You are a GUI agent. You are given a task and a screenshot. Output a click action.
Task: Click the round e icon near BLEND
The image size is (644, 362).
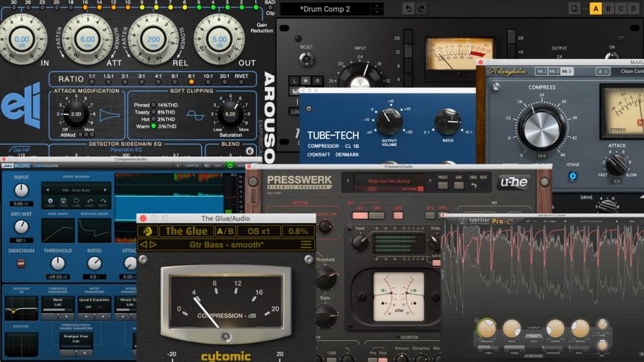point(249,151)
